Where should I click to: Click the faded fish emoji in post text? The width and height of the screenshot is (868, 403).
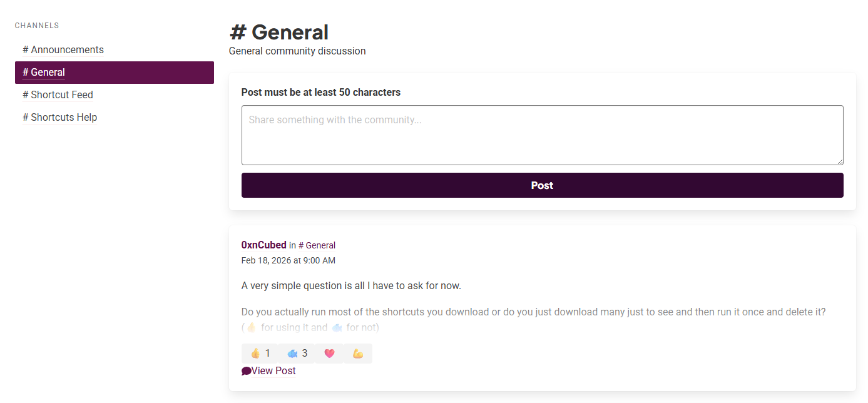pos(337,327)
